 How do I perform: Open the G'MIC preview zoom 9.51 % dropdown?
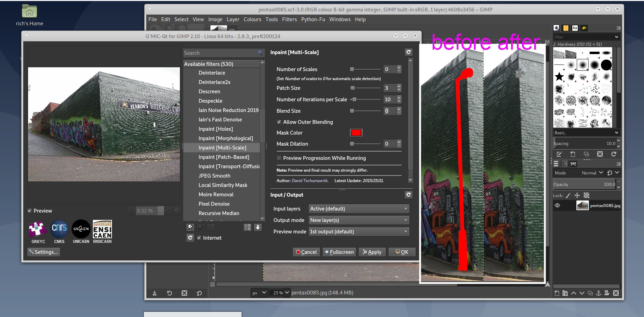(x=160, y=211)
